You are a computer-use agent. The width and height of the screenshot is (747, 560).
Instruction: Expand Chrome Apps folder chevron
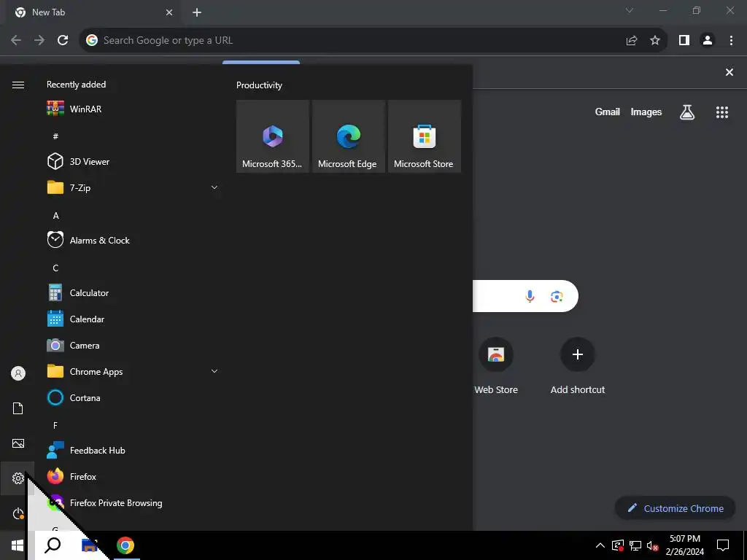click(x=214, y=371)
